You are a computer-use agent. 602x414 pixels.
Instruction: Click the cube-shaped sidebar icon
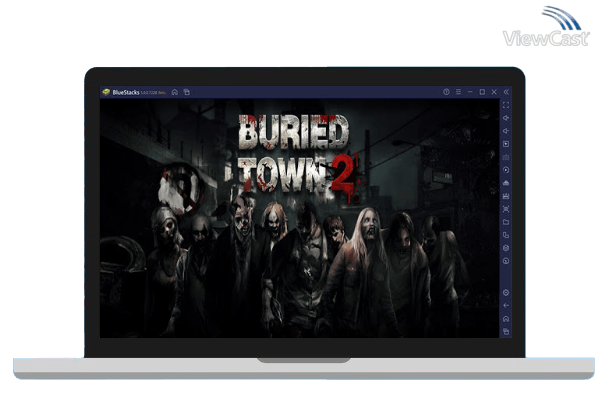(506, 248)
